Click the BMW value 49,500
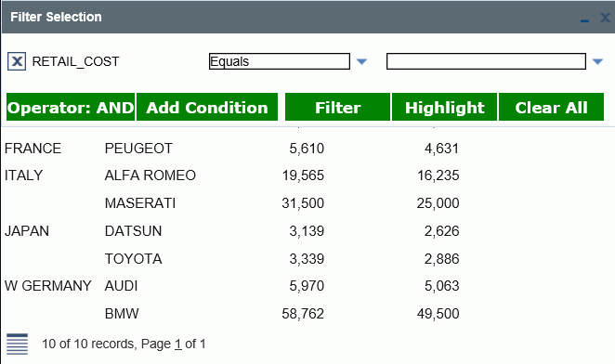The width and height of the screenshot is (615, 364). (438, 314)
